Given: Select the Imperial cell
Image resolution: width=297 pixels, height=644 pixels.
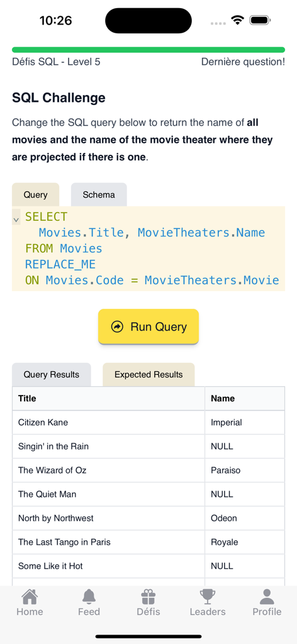Looking at the screenshot, I should [x=245, y=422].
